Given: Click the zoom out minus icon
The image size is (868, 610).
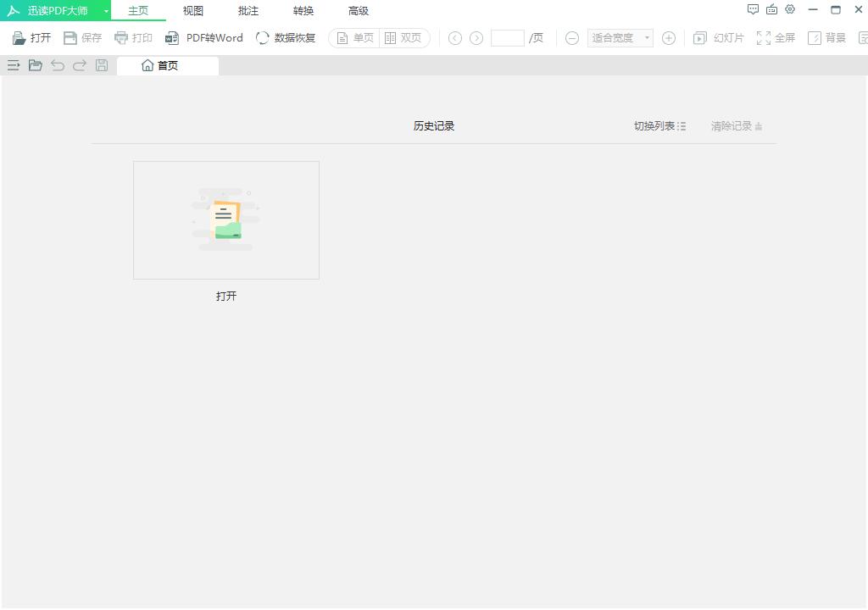Looking at the screenshot, I should tap(572, 38).
